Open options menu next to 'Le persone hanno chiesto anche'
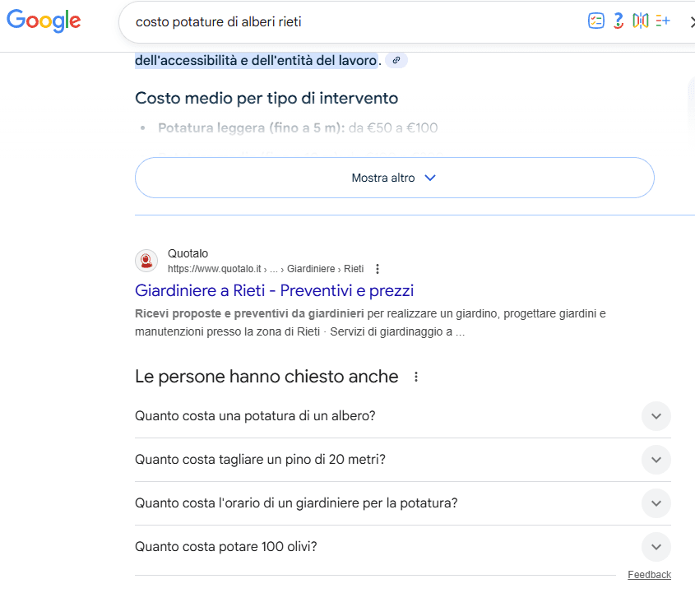Screen dimensions: 695x616 coord(415,376)
